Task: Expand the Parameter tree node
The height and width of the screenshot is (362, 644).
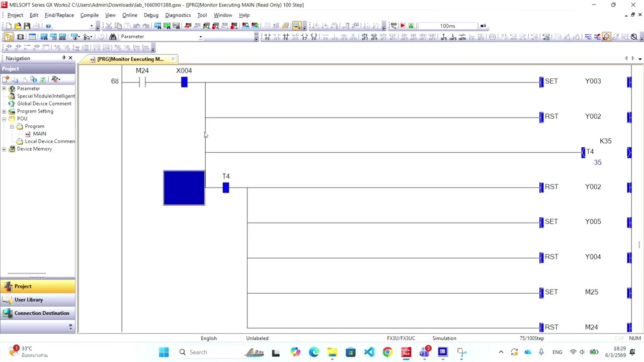Action: [x=4, y=88]
